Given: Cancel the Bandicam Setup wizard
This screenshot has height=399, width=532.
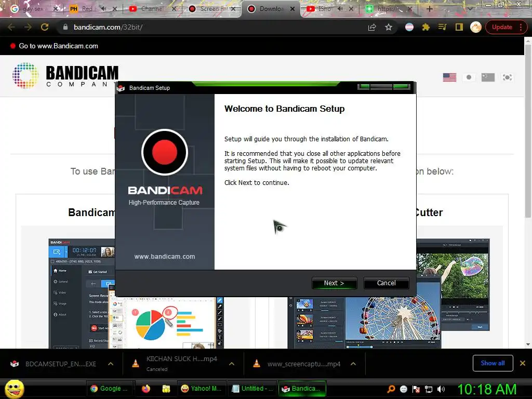Looking at the screenshot, I should click(x=386, y=283).
